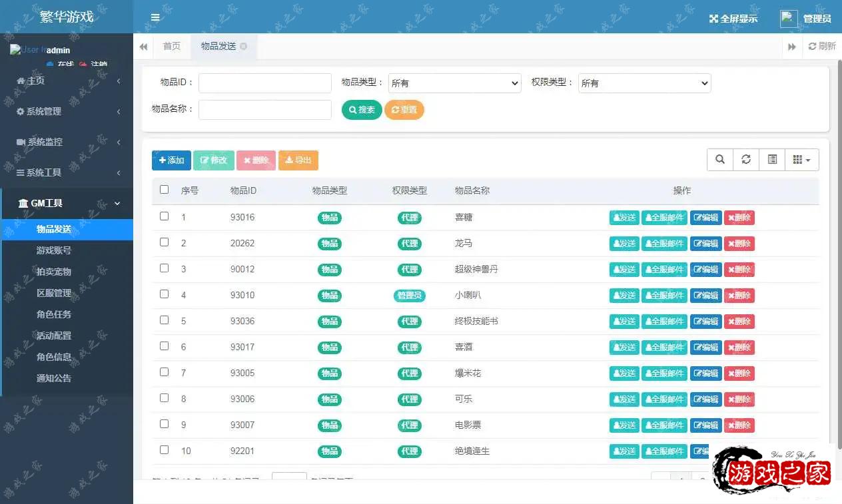Click the table refresh icon in toolbar
Viewport: 842px width, 504px height.
click(x=746, y=160)
